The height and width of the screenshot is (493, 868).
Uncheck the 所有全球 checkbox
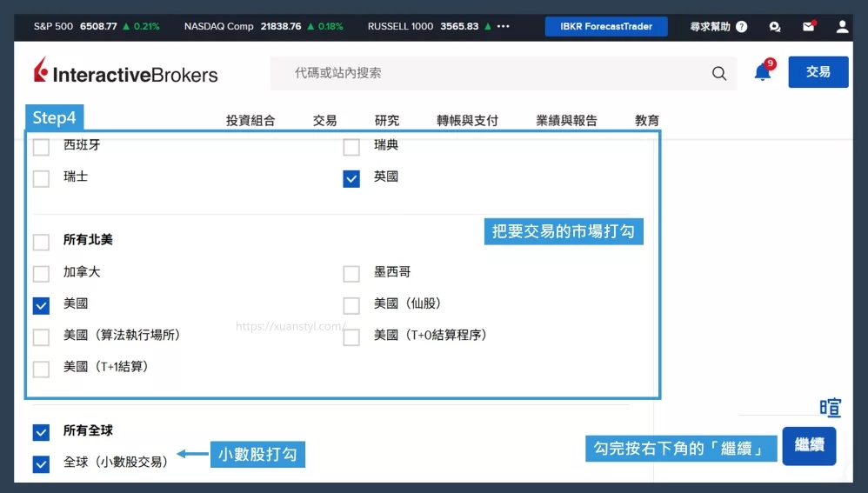[x=41, y=432]
